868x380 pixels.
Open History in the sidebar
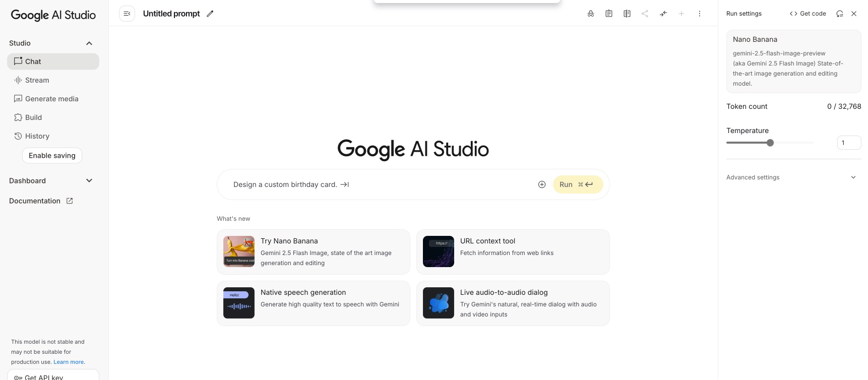click(x=53, y=136)
